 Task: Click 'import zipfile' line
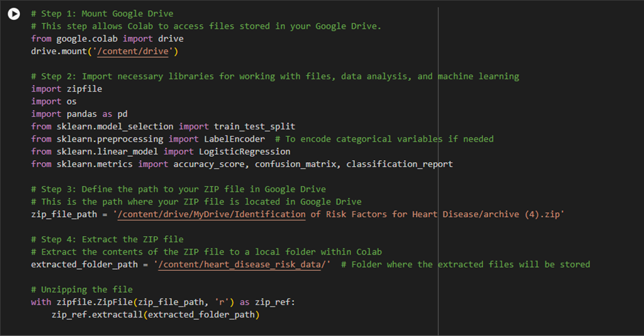coord(66,88)
